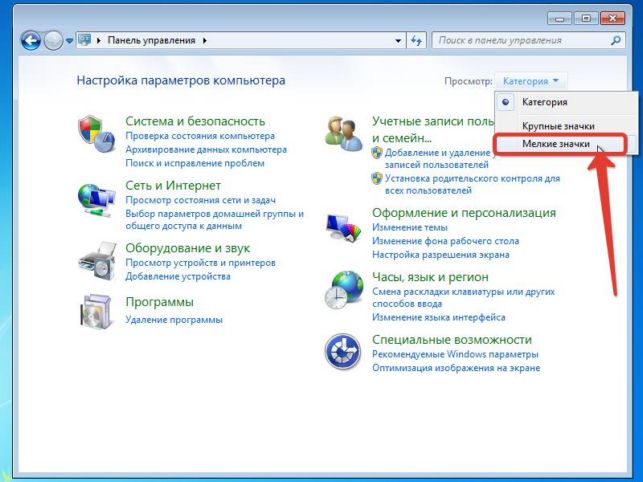Open Просмотр состояния сети и задач
643x482 pixels.
point(201,200)
